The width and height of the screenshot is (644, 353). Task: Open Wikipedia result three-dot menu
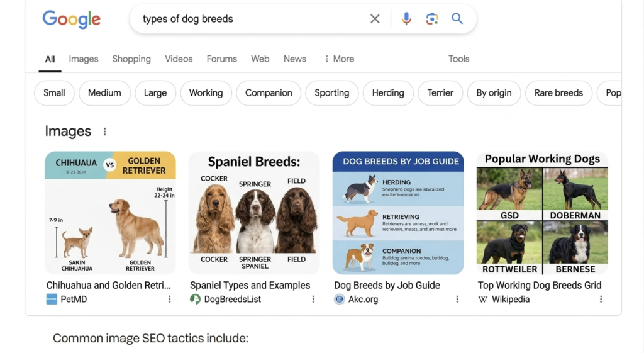pyautogui.click(x=601, y=299)
